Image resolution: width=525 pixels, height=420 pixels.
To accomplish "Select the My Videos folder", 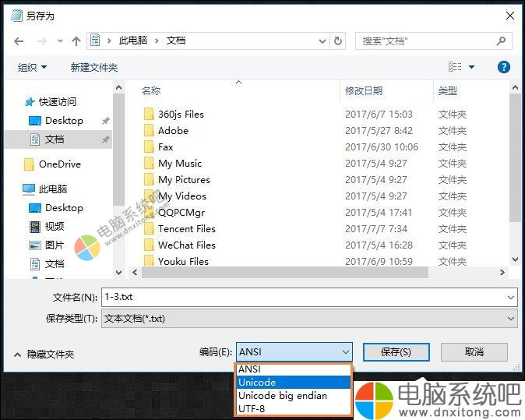I will (182, 196).
